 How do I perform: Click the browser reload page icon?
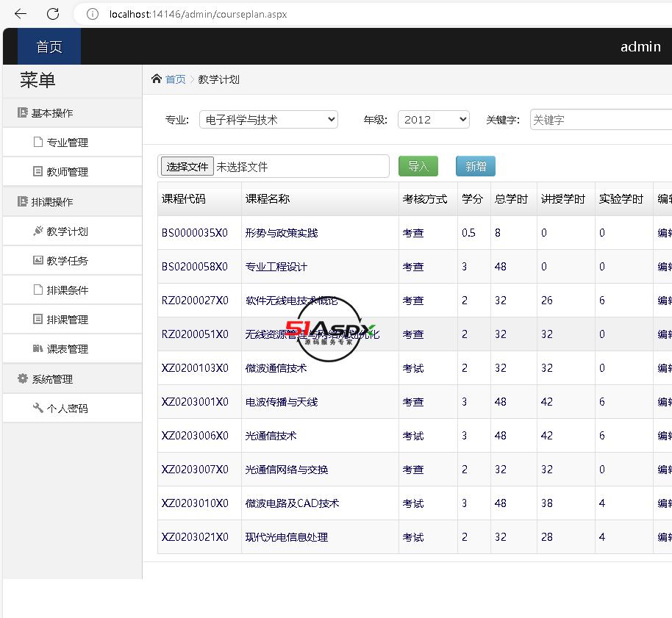[x=53, y=14]
